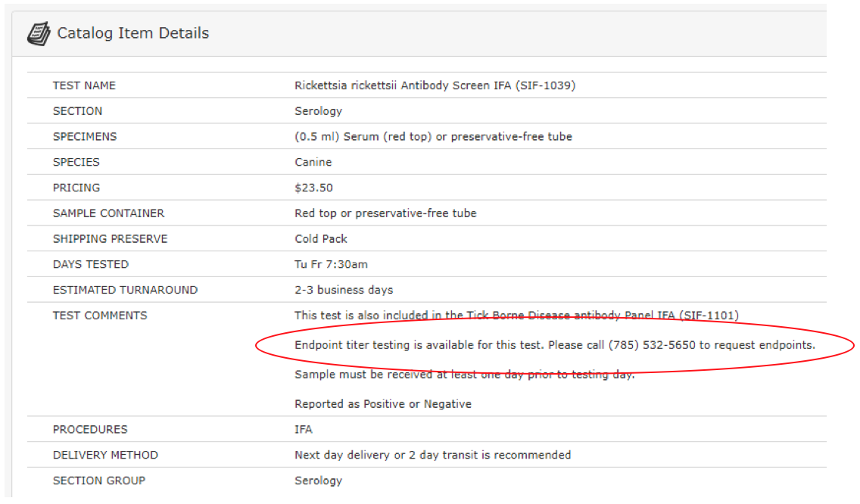
Task: Select the 0.5 ml Serum specimen text
Action: point(433,137)
